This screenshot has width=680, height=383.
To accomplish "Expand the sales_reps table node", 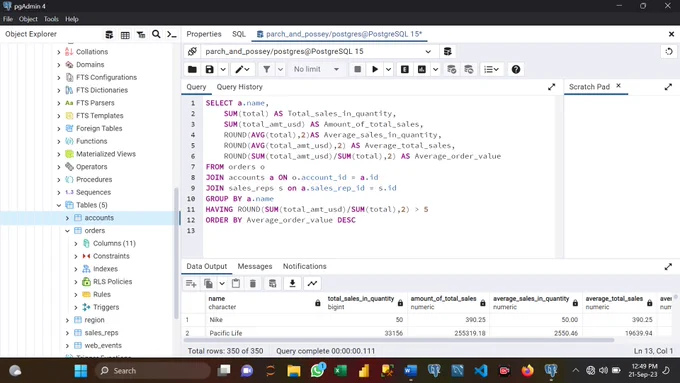I will point(67,333).
